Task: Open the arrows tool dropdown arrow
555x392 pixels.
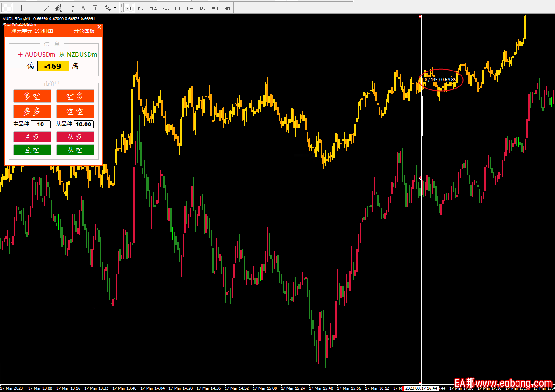Action: [x=115, y=8]
